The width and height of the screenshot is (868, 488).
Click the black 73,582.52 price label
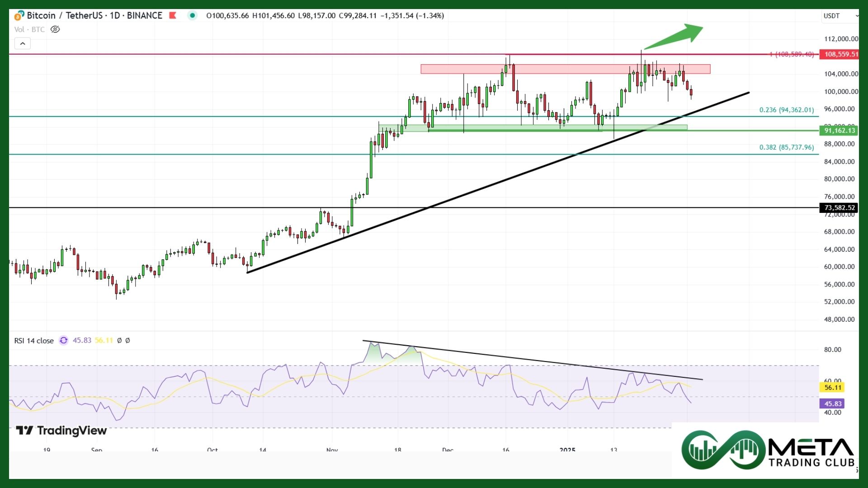click(839, 208)
